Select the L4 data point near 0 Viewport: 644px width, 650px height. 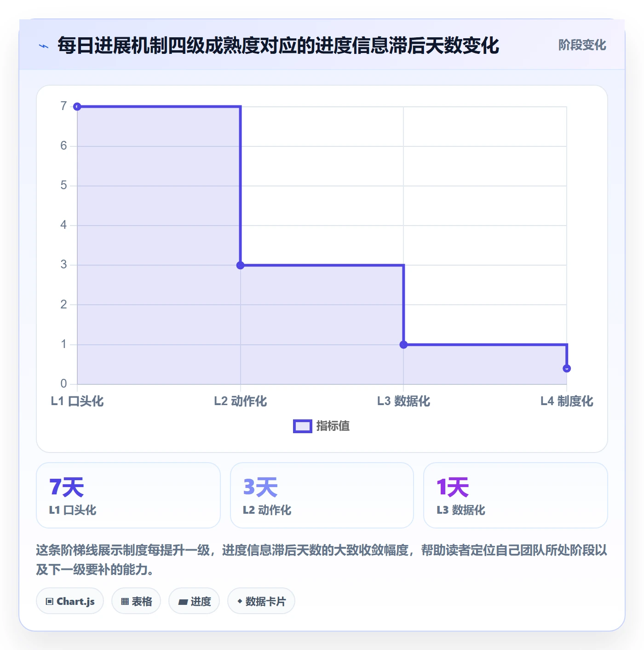click(x=567, y=368)
